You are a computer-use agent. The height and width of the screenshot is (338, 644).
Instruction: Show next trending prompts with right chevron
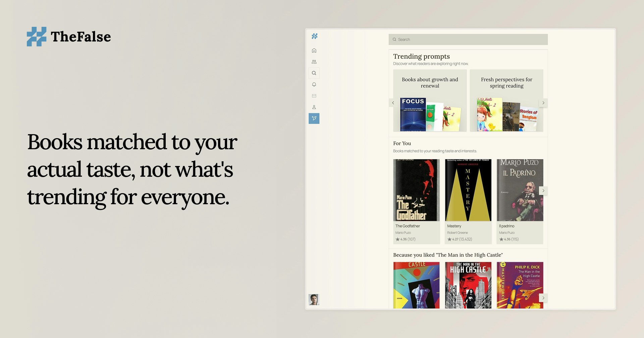click(x=543, y=103)
